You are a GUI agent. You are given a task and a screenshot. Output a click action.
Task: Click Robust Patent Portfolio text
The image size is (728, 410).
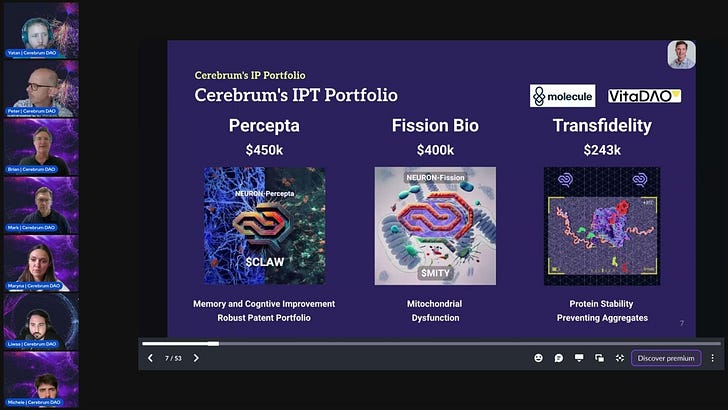coord(264,318)
